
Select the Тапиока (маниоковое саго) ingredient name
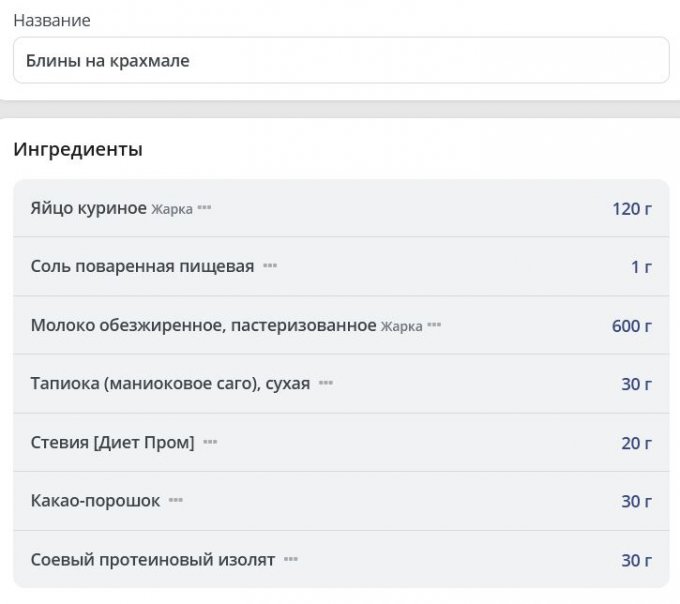click(170, 384)
